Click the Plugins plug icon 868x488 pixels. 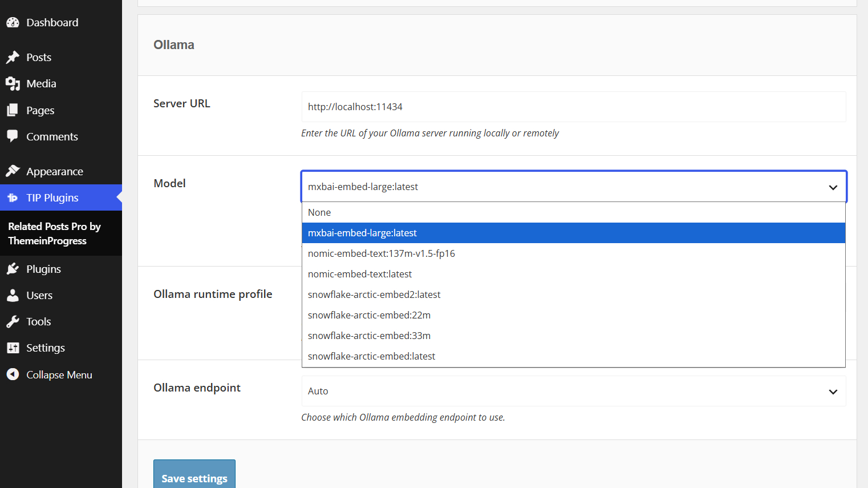pyautogui.click(x=13, y=269)
